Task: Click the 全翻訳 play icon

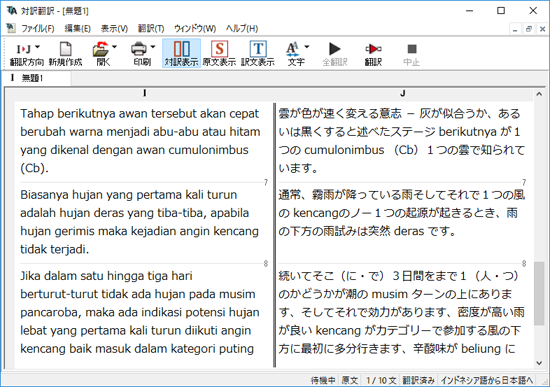Action: [x=335, y=49]
